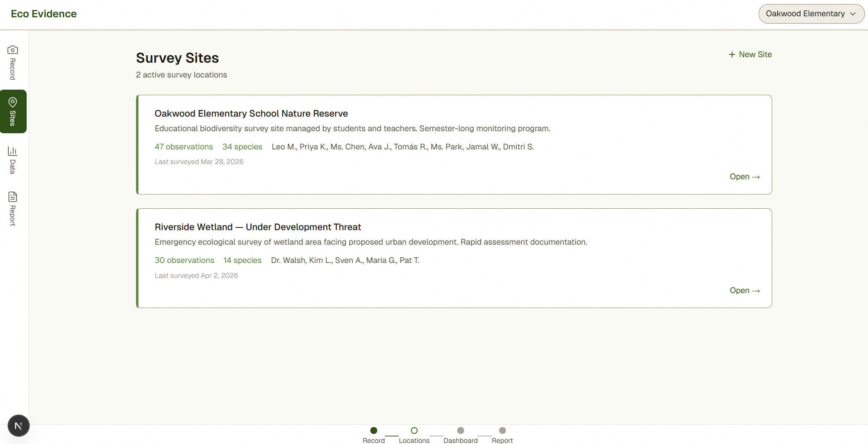Expand the Oakwood Elementary project dropdown
This screenshot has width=868, height=444.
click(805, 14)
